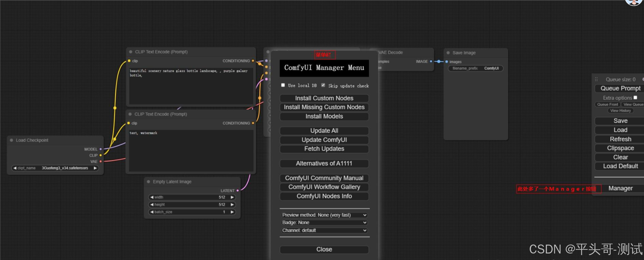This screenshot has width=644, height=260.
Task: Click the 'text, watermark' negative prompt box
Action: [191, 151]
